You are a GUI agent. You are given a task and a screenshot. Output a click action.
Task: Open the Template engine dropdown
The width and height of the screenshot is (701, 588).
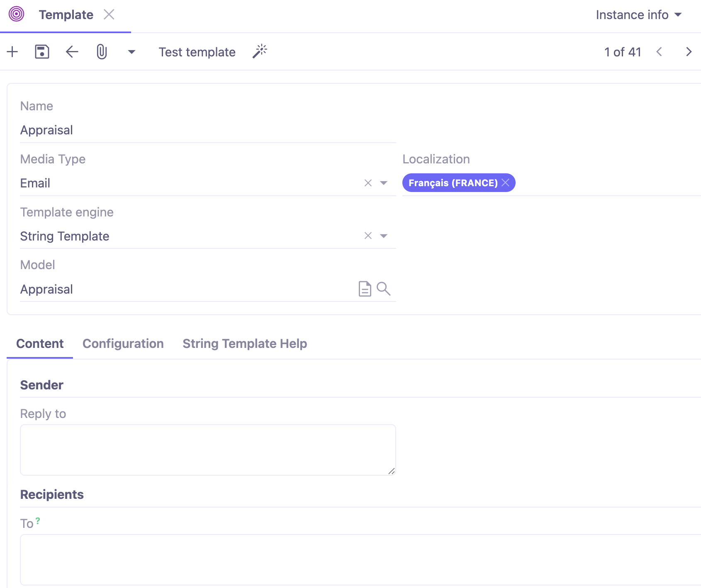384,236
